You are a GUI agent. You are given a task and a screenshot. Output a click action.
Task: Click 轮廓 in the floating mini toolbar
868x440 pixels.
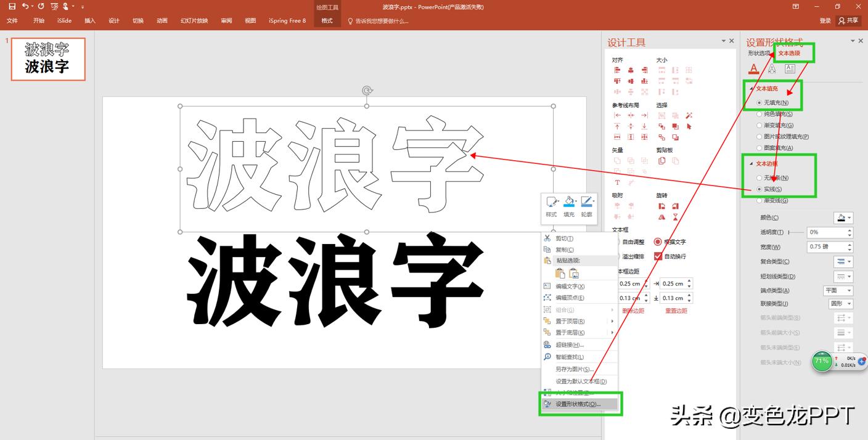[x=586, y=203]
